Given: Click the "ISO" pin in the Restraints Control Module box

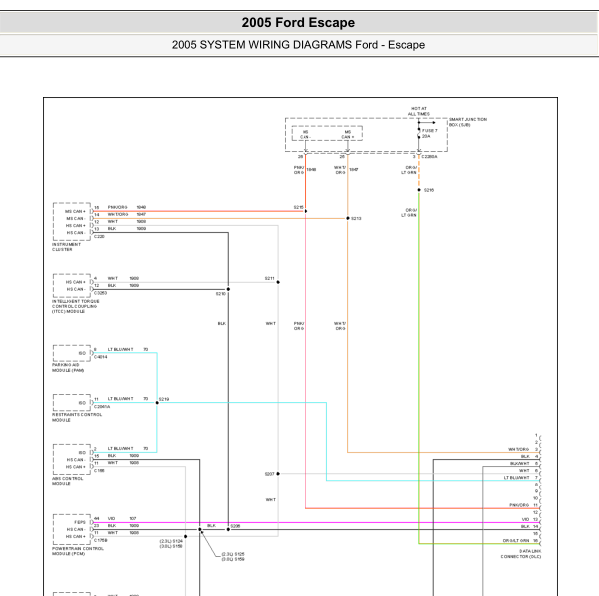Looking at the screenshot, I should point(82,403).
